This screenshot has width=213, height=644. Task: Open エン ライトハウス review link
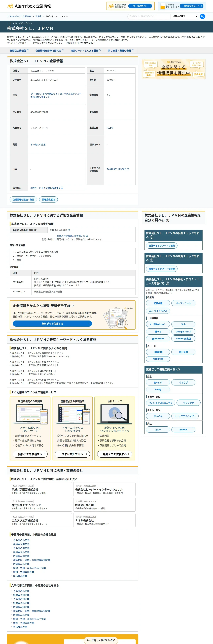click(158, 311)
